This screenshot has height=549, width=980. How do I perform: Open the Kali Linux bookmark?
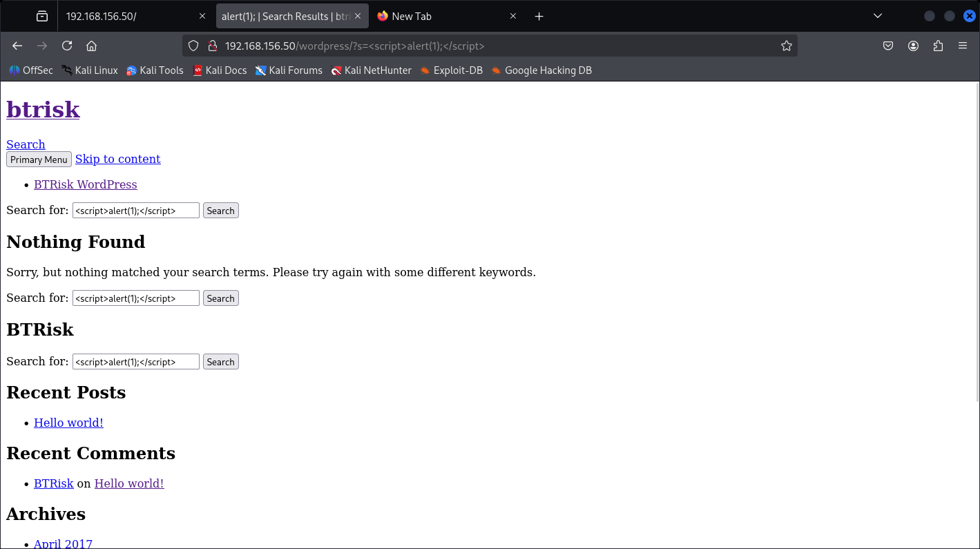pyautogui.click(x=90, y=70)
